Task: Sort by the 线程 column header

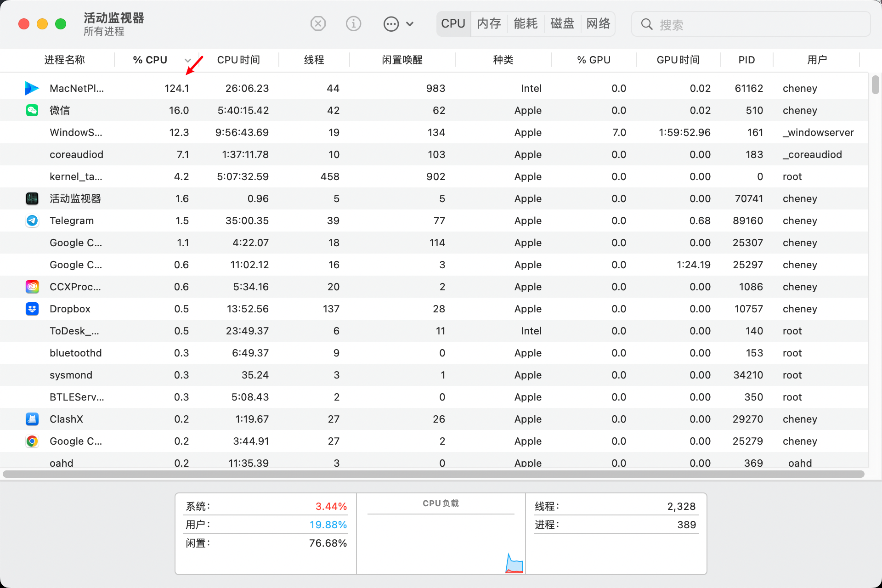Action: pyautogui.click(x=314, y=60)
